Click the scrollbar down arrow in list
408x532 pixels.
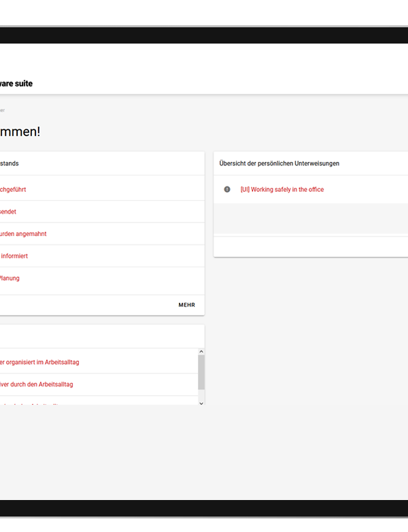tap(201, 403)
